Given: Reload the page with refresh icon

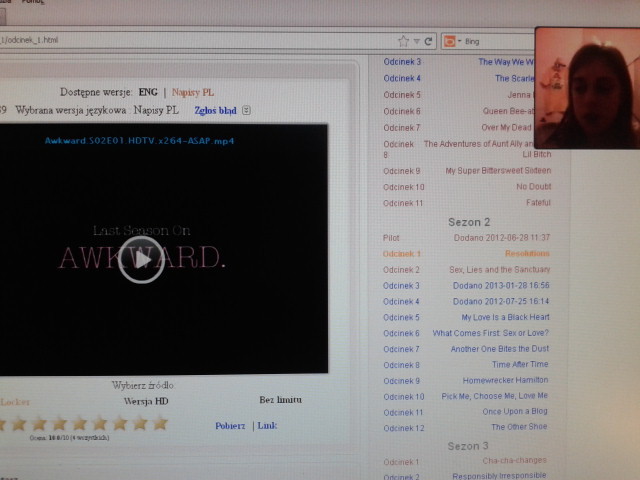Looking at the screenshot, I should tap(428, 41).
